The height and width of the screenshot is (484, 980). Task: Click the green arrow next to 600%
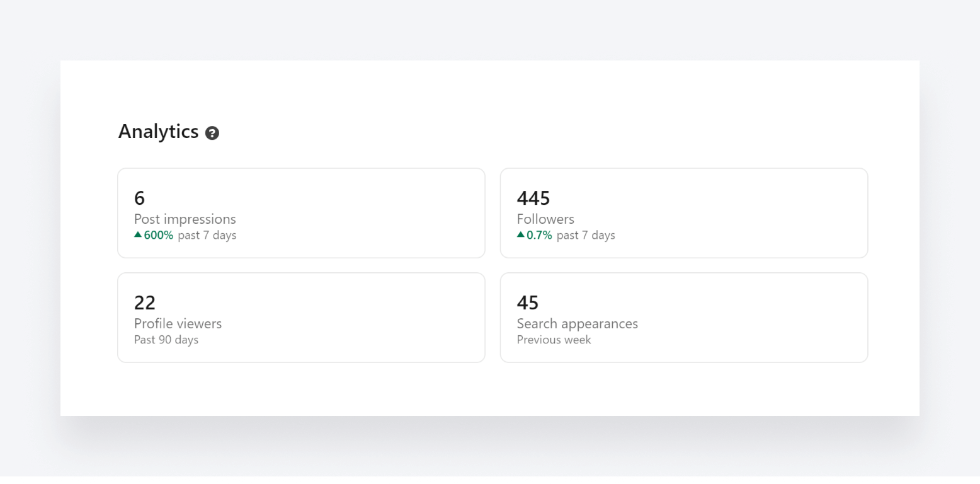(138, 234)
